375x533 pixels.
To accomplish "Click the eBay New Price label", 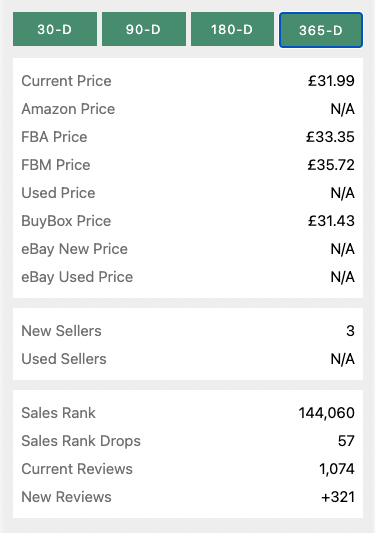I will coord(74,249).
